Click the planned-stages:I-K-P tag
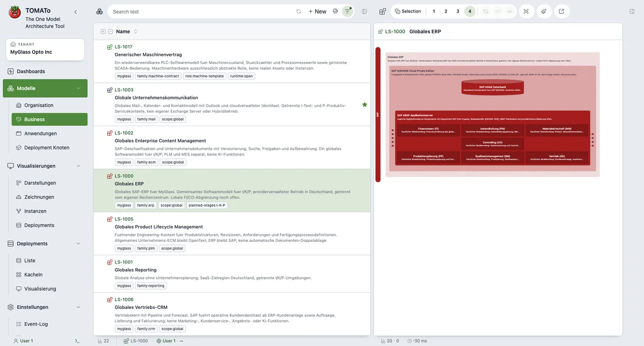 tap(207, 205)
